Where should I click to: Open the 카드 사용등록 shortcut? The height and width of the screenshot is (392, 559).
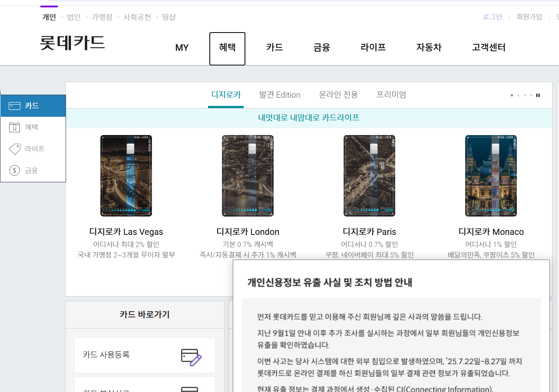(145, 355)
